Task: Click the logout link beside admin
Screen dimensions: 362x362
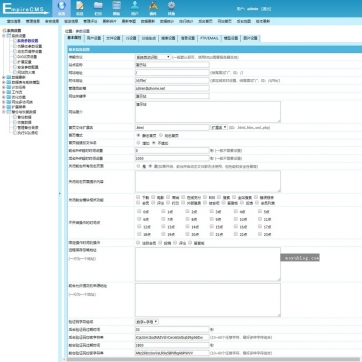Action: (266, 9)
